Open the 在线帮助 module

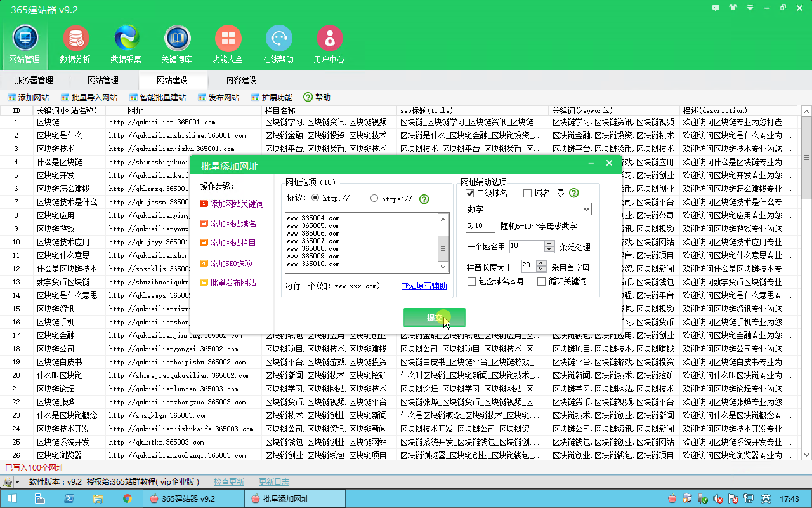tap(278, 45)
